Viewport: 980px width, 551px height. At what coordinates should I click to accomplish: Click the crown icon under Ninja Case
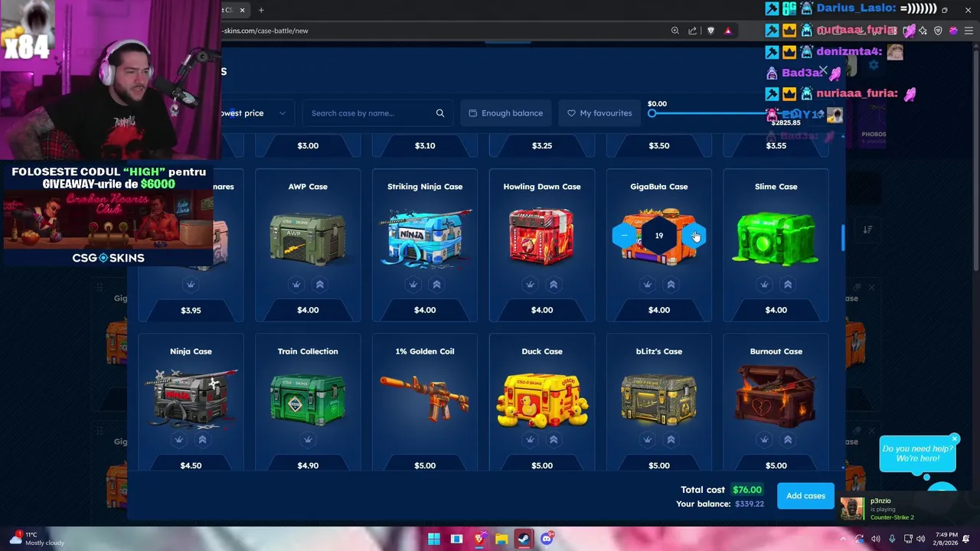point(179,440)
